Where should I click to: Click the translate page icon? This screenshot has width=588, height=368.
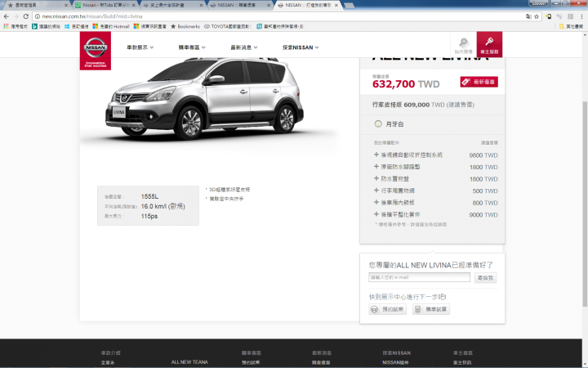coord(528,16)
